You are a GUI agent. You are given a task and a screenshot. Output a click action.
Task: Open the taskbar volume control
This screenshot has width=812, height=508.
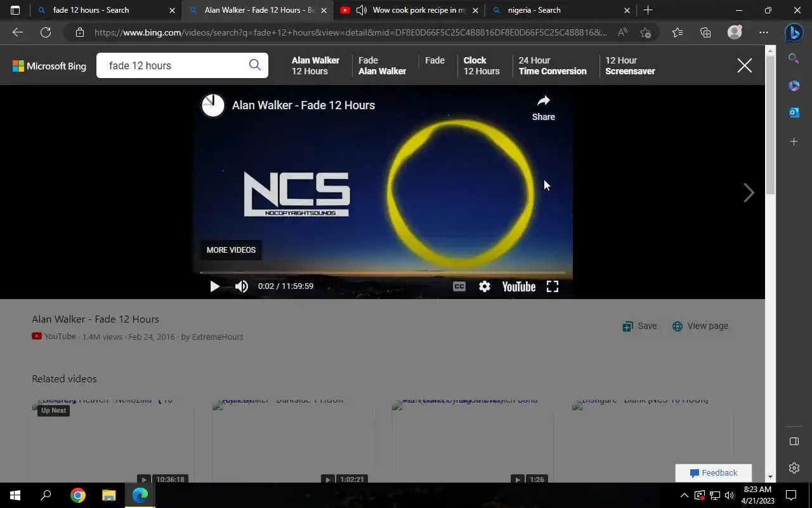730,495
